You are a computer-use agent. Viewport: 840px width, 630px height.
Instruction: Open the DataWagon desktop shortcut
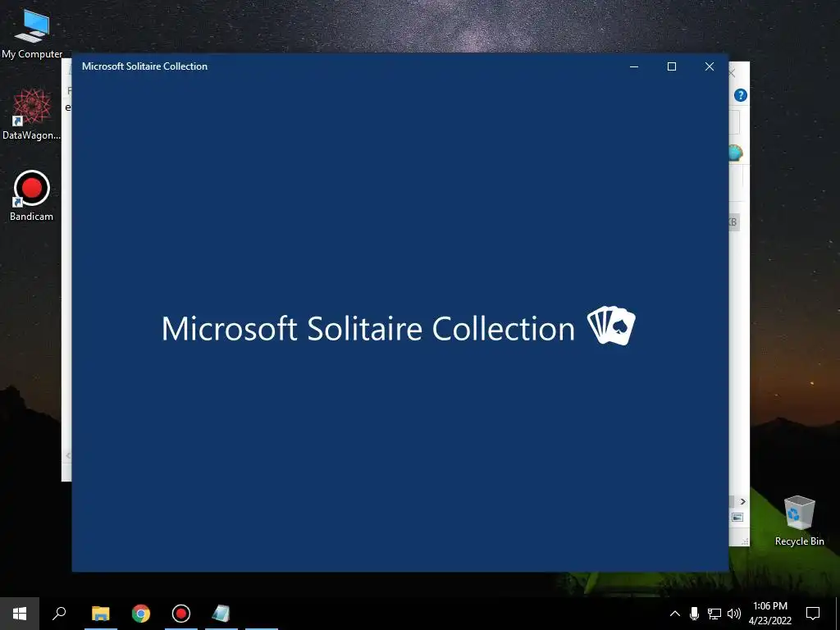(x=31, y=114)
